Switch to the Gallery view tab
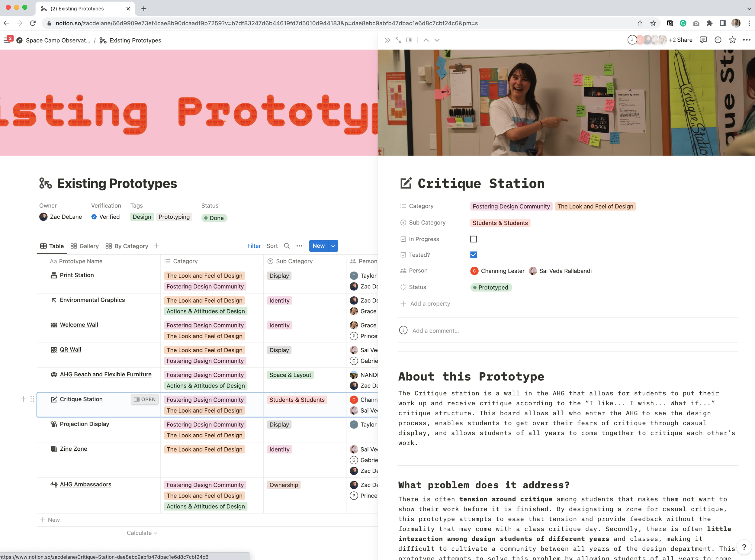The height and width of the screenshot is (560, 755). click(x=84, y=246)
